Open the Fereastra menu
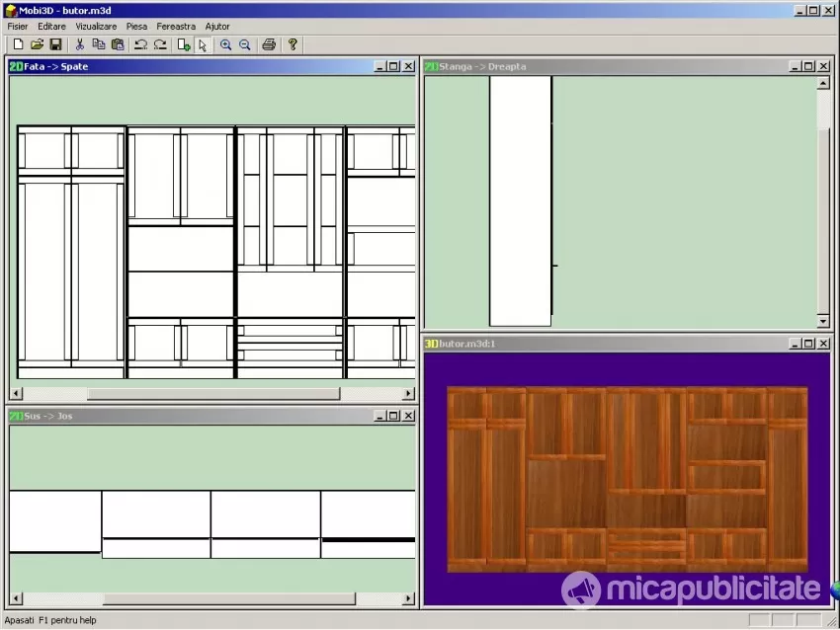This screenshot has height=630, width=840. click(176, 27)
